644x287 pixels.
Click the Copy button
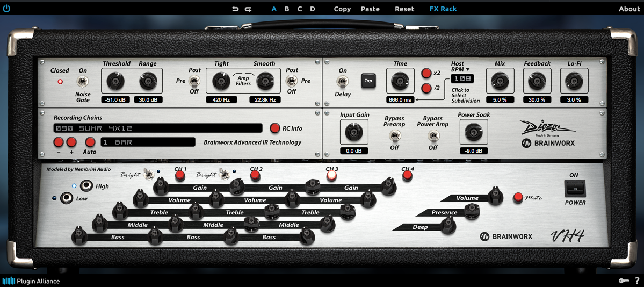[x=342, y=9]
